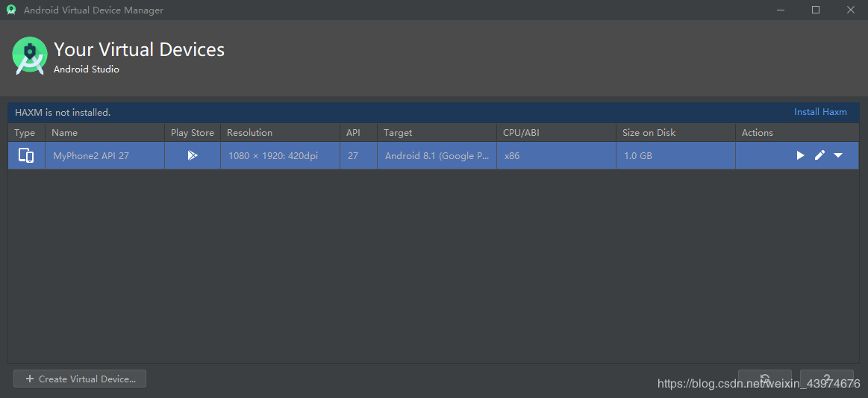Refresh the virtual device list
This screenshot has width=868, height=398.
pyautogui.click(x=765, y=379)
